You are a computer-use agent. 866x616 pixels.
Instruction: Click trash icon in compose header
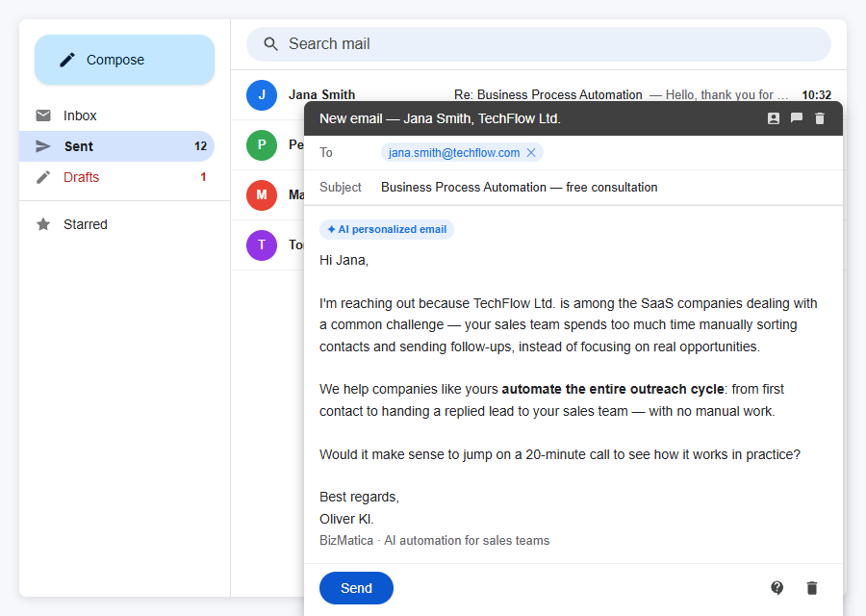820,118
